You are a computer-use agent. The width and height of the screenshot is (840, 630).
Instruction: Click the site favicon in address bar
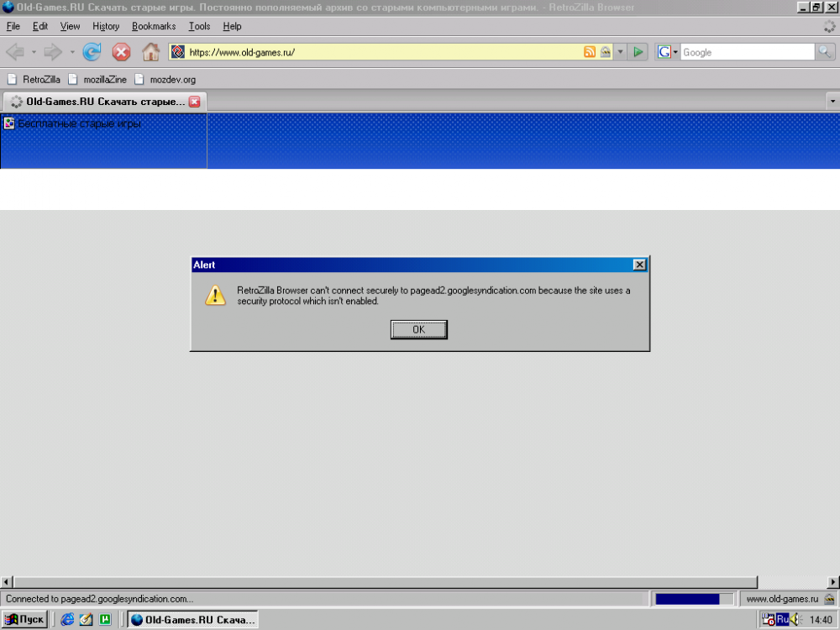[178, 52]
